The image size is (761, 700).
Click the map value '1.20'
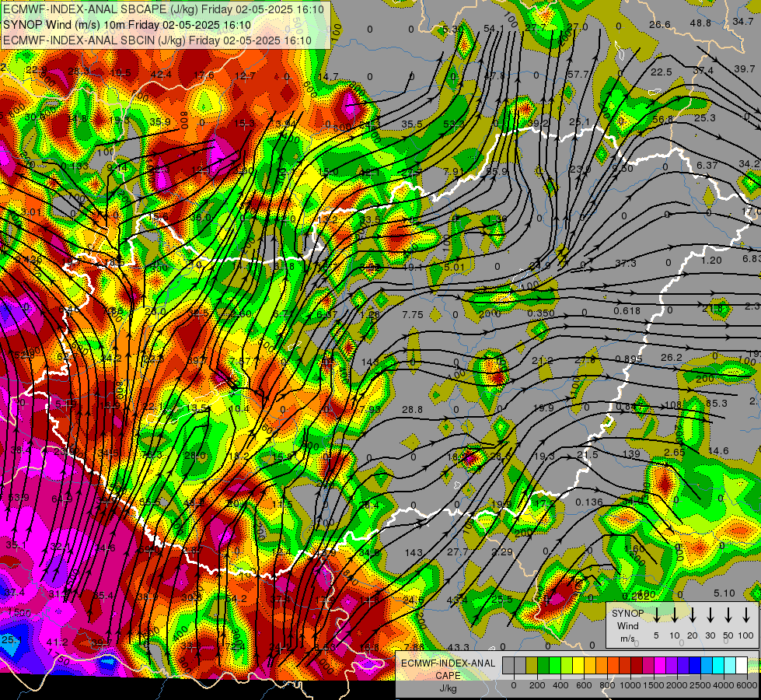point(711,261)
